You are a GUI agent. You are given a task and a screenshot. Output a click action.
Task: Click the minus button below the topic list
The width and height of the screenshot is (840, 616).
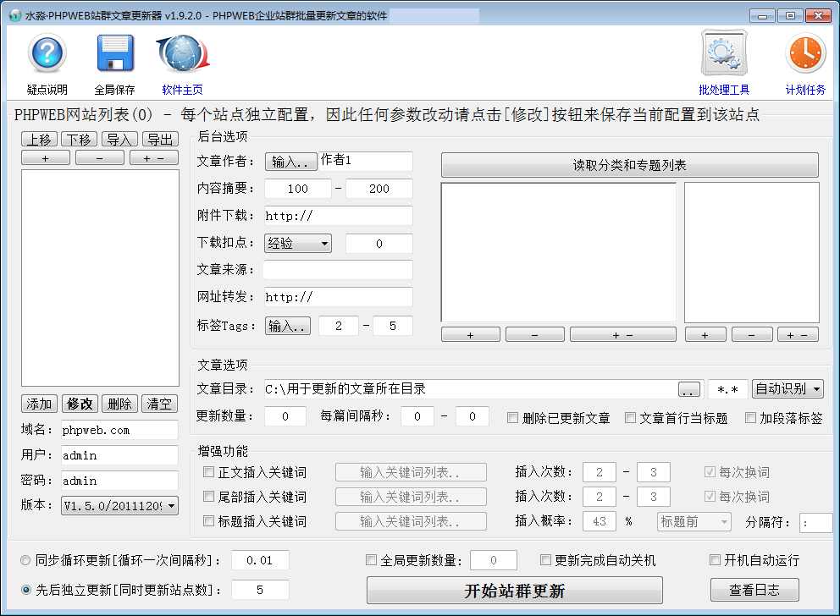click(752, 334)
